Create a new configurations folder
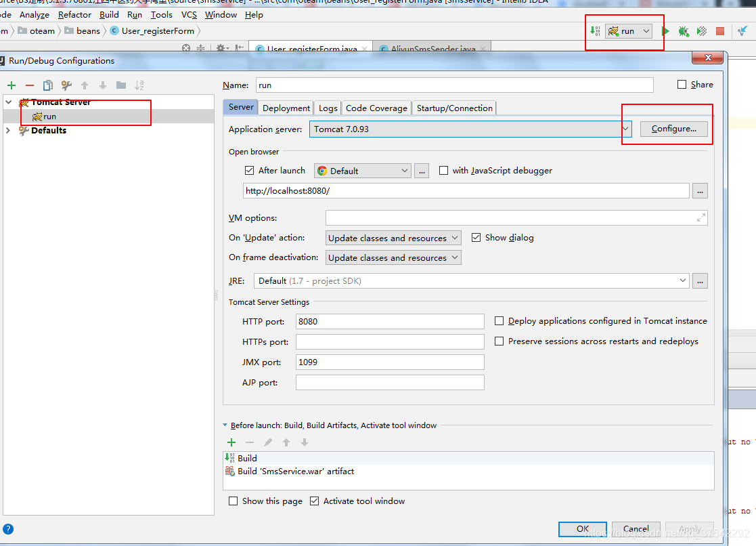Viewport: 756px width, 546px height. [121, 85]
